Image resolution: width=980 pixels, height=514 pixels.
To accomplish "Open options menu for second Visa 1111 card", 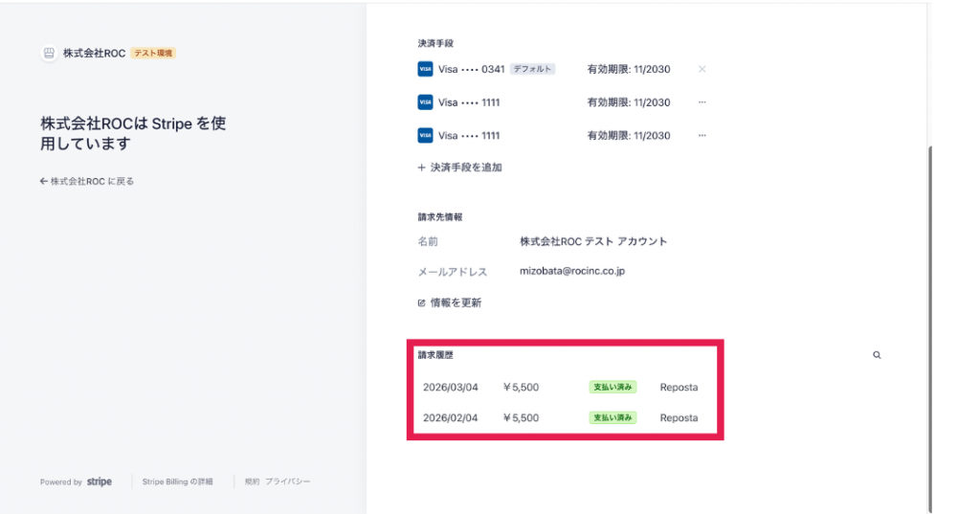I will click(702, 136).
